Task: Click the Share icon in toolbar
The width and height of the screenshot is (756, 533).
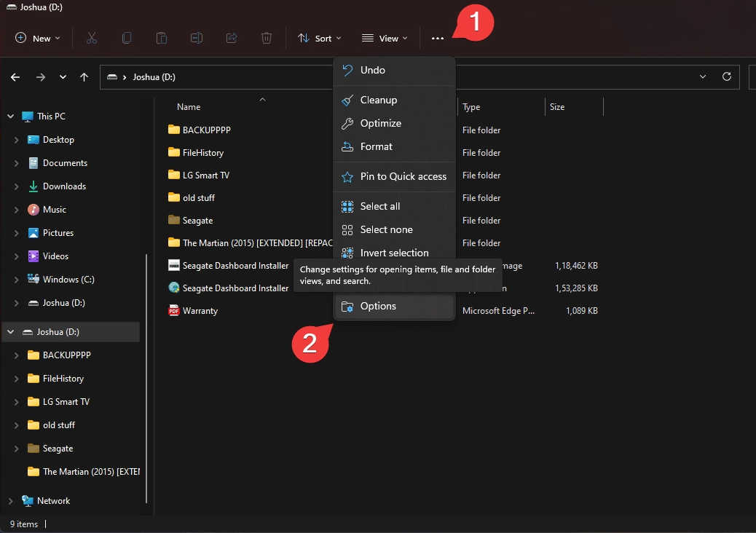Action: (232, 38)
